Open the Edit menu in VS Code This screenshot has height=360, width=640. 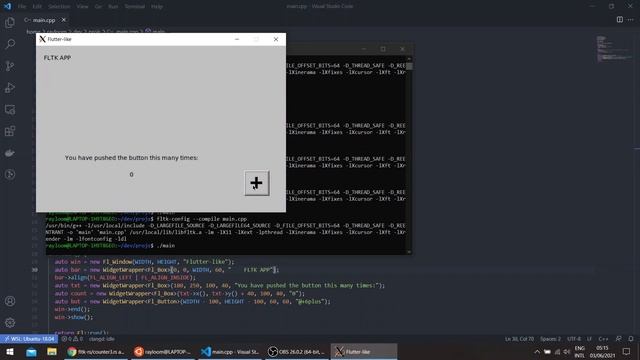[37, 7]
